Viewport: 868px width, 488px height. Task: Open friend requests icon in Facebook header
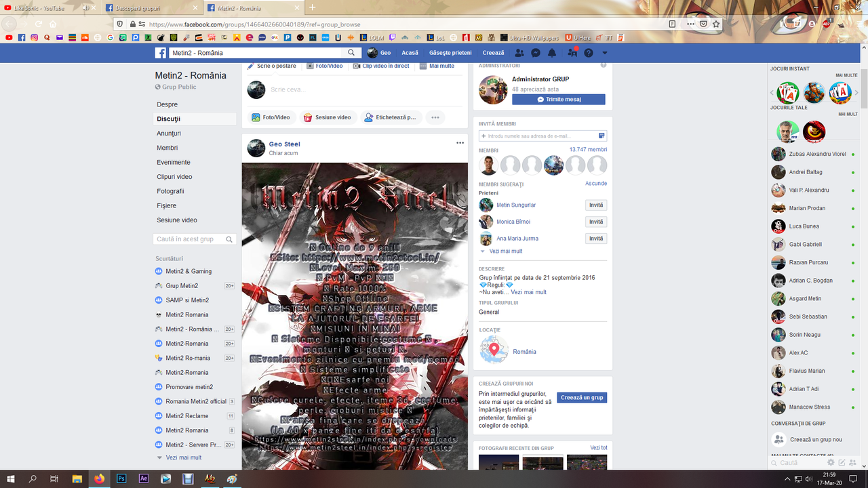coord(519,53)
